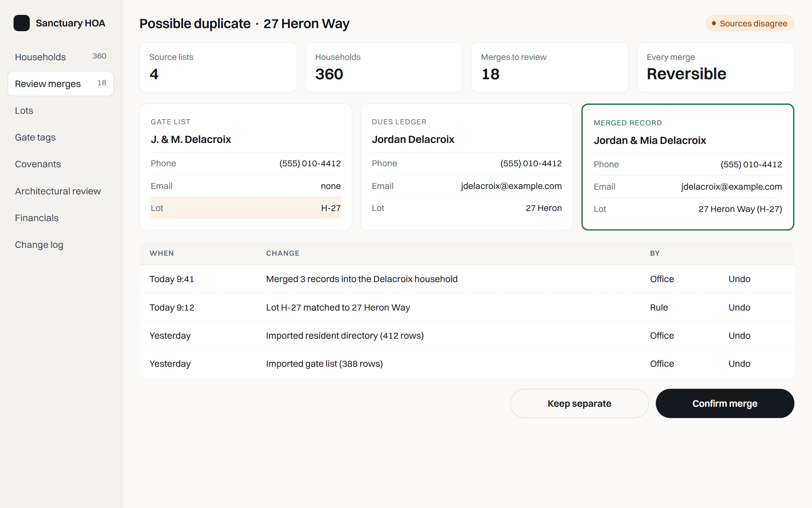
Task: Undo the gate list import
Action: (x=739, y=364)
